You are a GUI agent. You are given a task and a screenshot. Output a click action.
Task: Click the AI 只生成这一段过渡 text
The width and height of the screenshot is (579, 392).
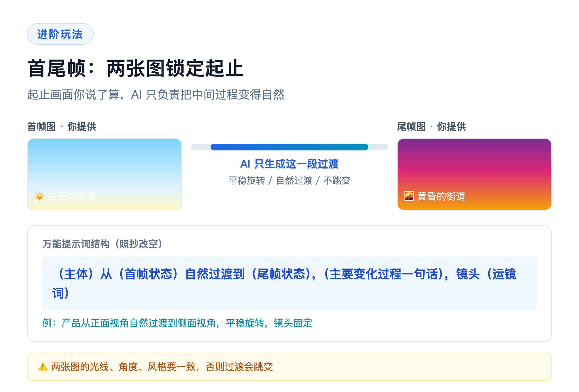tap(289, 164)
